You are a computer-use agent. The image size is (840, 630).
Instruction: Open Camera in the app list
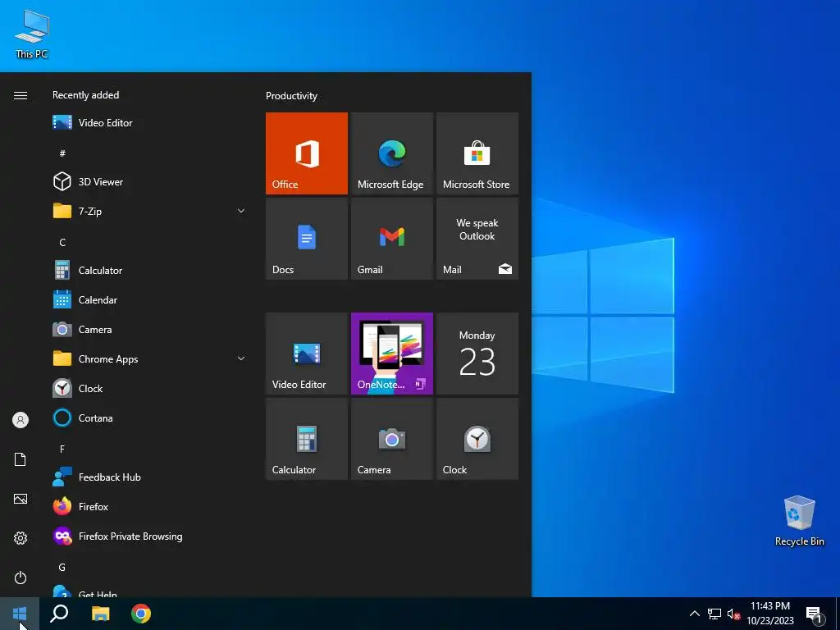pyautogui.click(x=150, y=330)
